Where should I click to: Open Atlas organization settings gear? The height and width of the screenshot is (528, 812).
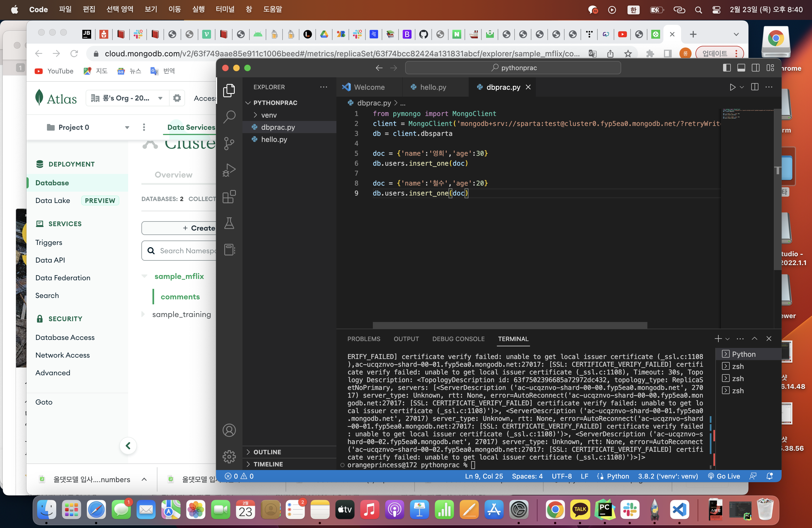[177, 98]
